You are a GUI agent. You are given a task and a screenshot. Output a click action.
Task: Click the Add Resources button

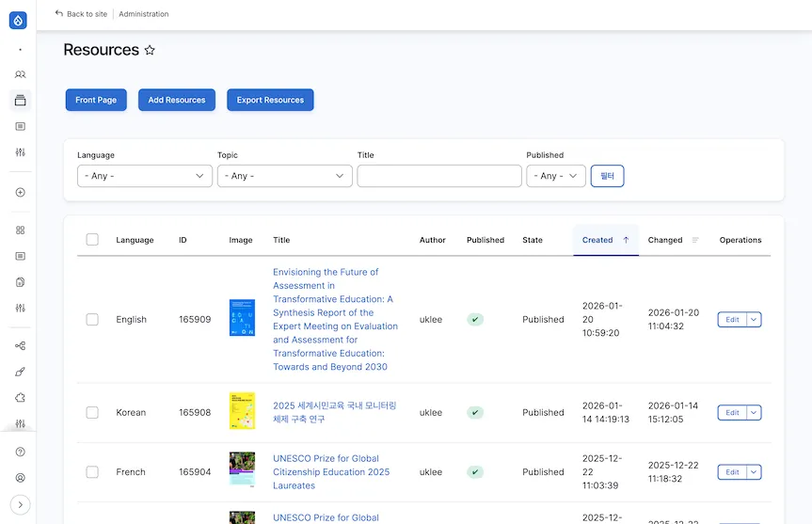pos(177,100)
